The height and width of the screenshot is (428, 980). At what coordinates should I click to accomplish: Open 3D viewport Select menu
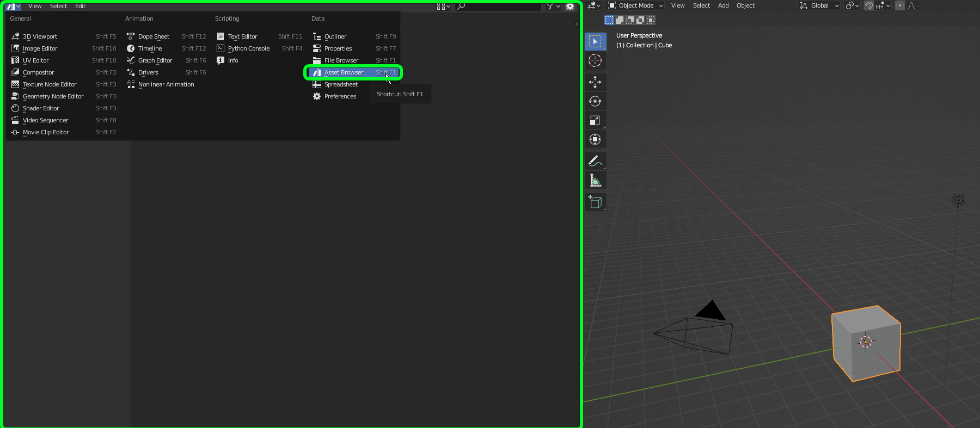click(x=701, y=5)
